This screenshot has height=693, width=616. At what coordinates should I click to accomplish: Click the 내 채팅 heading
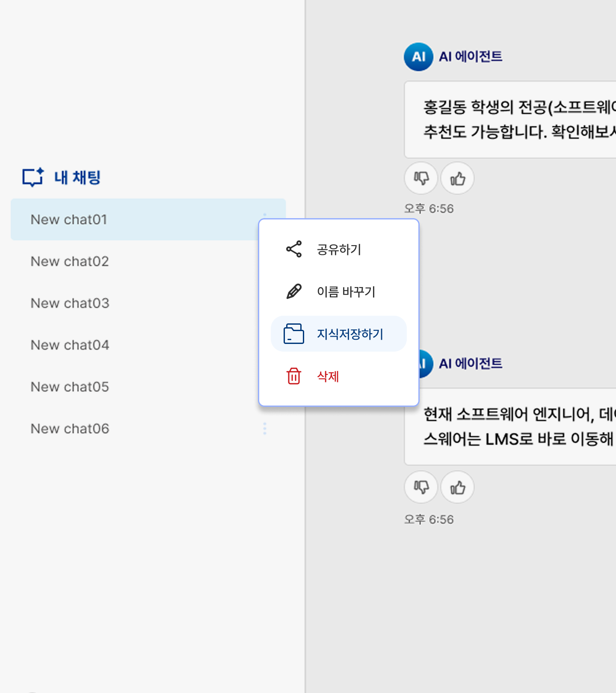coord(77,177)
